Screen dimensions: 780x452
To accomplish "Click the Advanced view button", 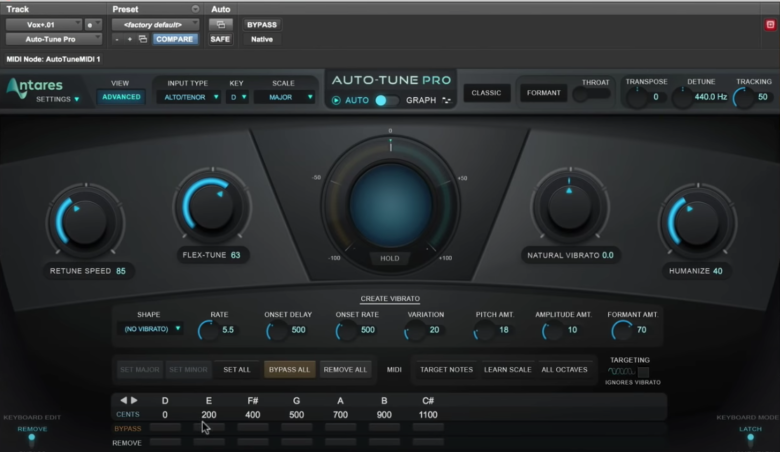I will coord(121,97).
